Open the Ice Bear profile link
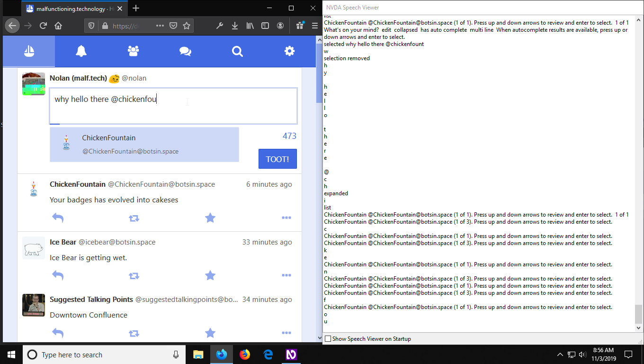The width and height of the screenshot is (644, 364). tap(63, 242)
